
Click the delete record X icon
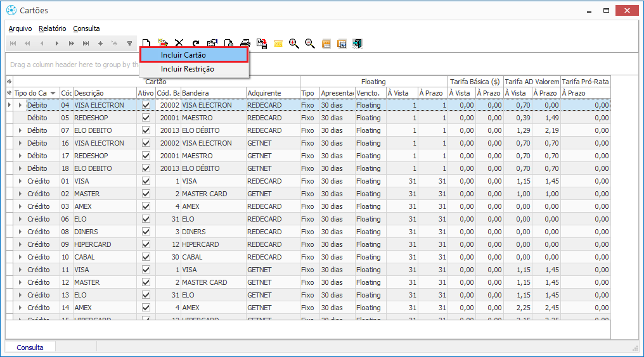pyautogui.click(x=179, y=44)
